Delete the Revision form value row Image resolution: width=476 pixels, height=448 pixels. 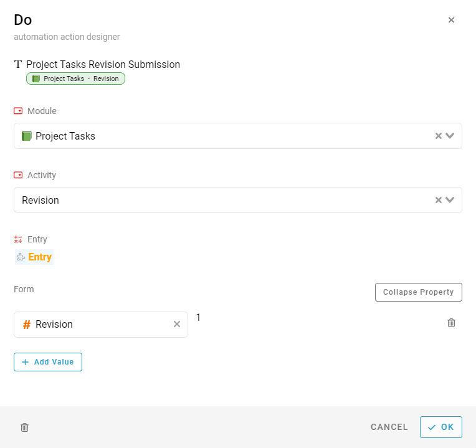pyautogui.click(x=451, y=323)
